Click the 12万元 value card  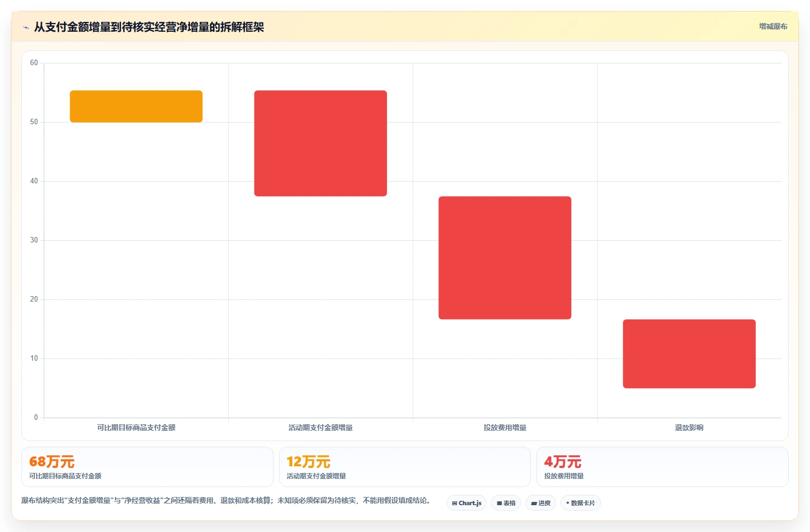click(x=404, y=467)
